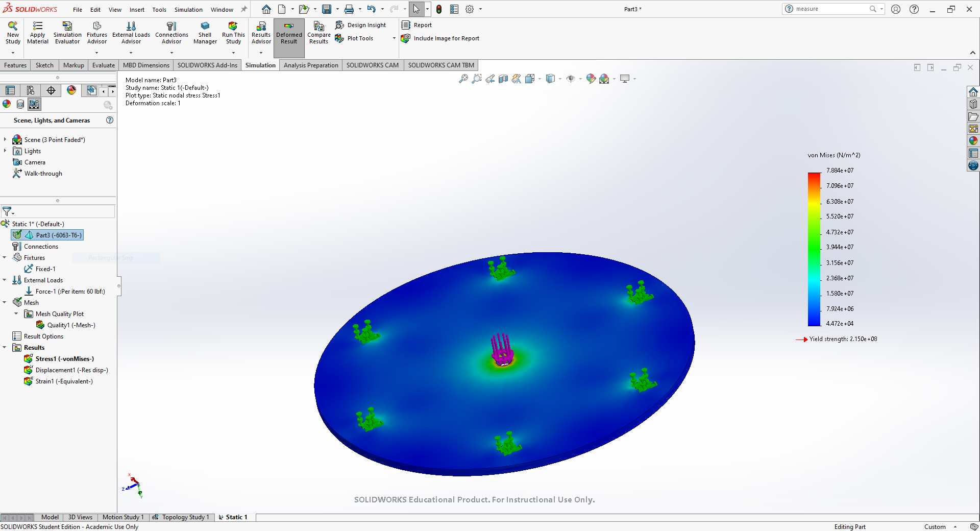Select Strain1 (-Equivalent-) plot
980x531 pixels.
[58, 381]
